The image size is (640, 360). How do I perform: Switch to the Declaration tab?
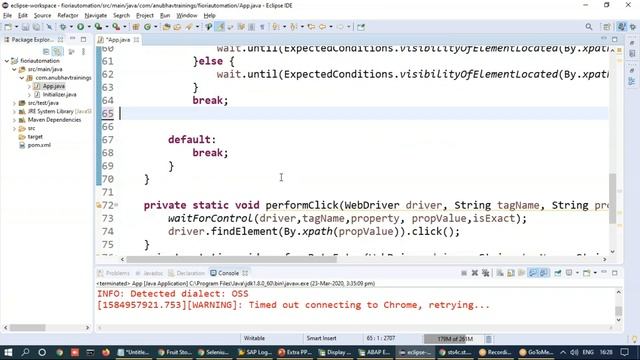coord(186,273)
